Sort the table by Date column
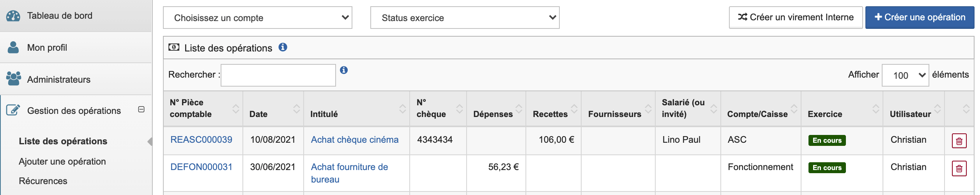Screen dimensions: 980x195 click(x=273, y=109)
